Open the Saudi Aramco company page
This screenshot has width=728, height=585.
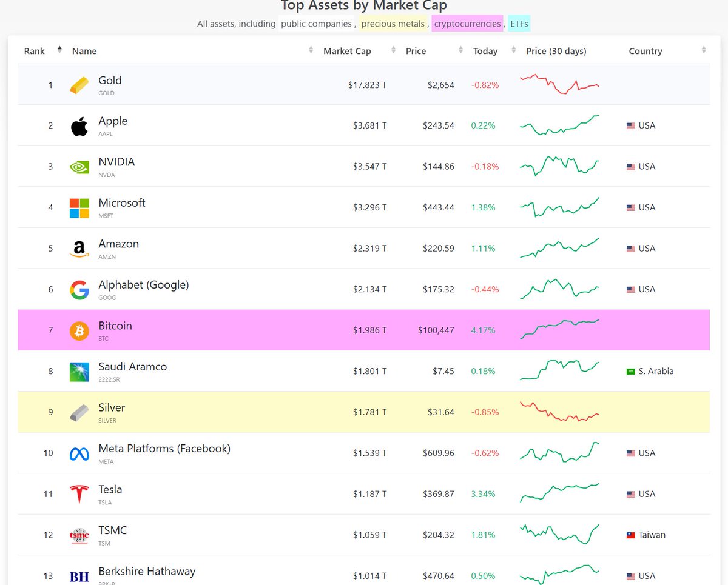133,367
